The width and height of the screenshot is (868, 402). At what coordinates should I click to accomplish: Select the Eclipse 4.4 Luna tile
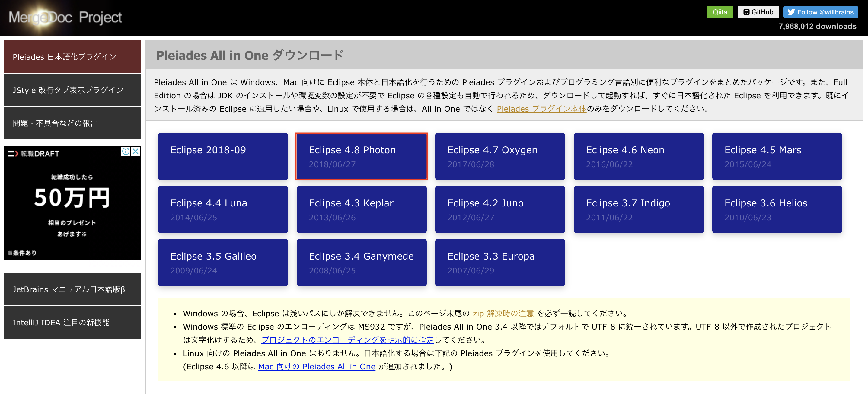pos(223,209)
